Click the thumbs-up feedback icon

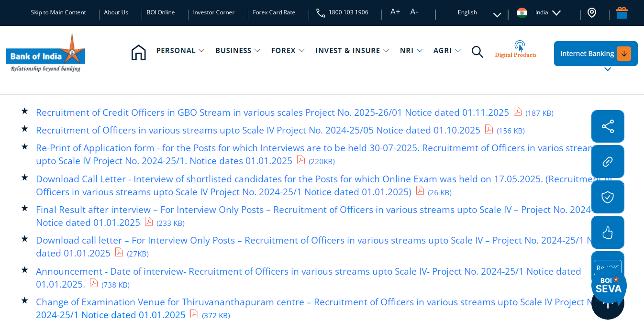tap(608, 232)
